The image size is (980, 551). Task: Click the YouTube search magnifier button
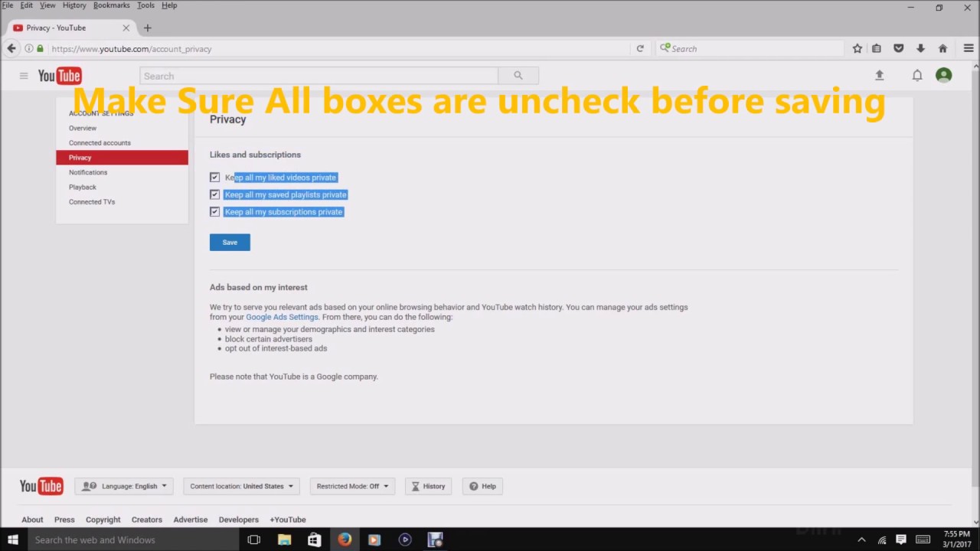coord(518,76)
